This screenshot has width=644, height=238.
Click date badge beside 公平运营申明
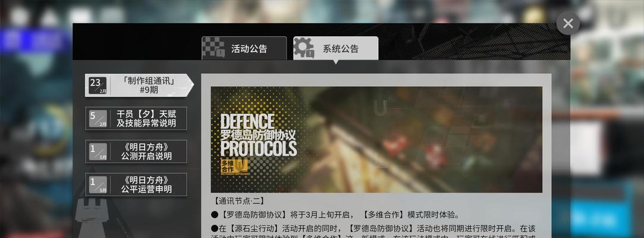pos(98,184)
